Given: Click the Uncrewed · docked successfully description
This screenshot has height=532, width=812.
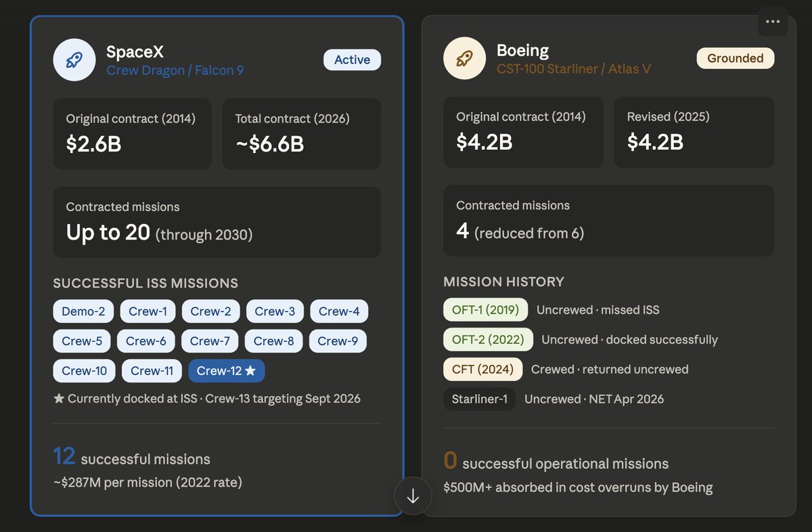Looking at the screenshot, I should [x=630, y=340].
